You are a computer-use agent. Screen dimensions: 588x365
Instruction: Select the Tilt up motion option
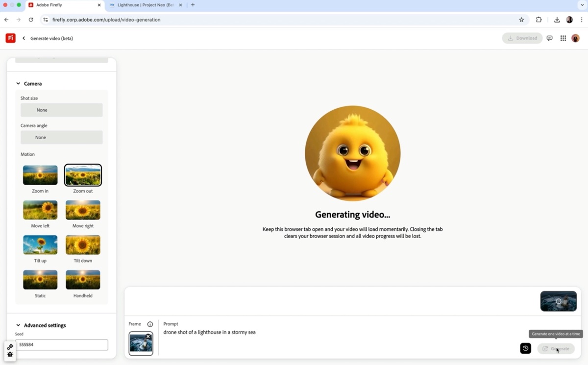[x=40, y=245]
